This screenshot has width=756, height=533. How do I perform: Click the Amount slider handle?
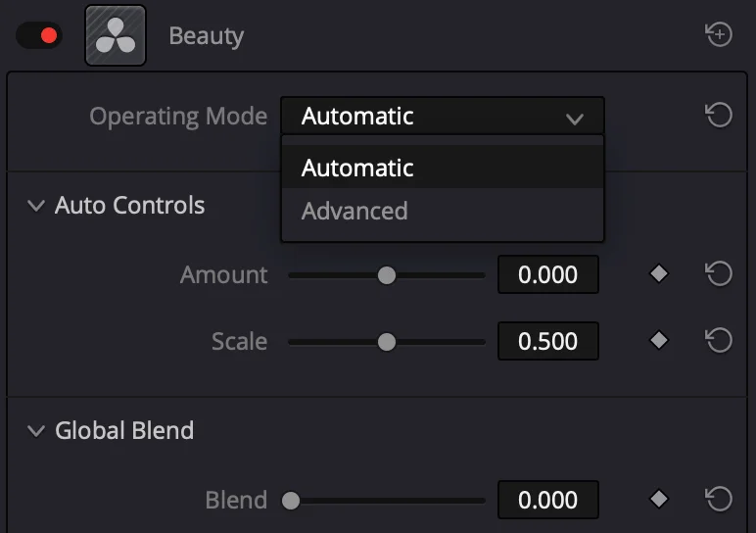pos(387,275)
